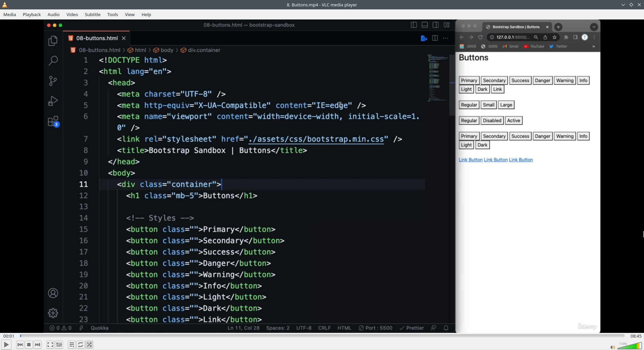This screenshot has height=350, width=644.
Task: Toggle the loop playback mode
Action: (80, 345)
